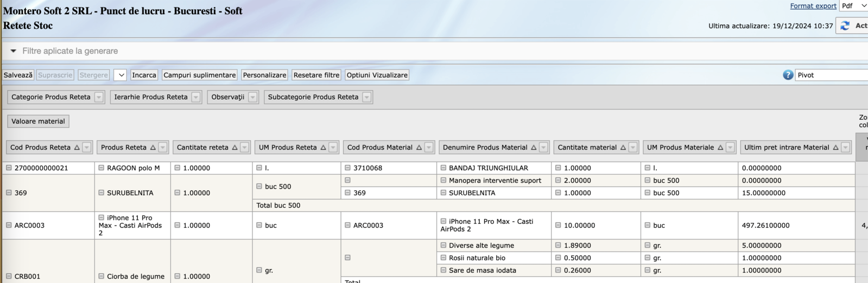Screen dimensions: 868x283
Task: Click the blue help question mark icon
Action: click(x=788, y=75)
